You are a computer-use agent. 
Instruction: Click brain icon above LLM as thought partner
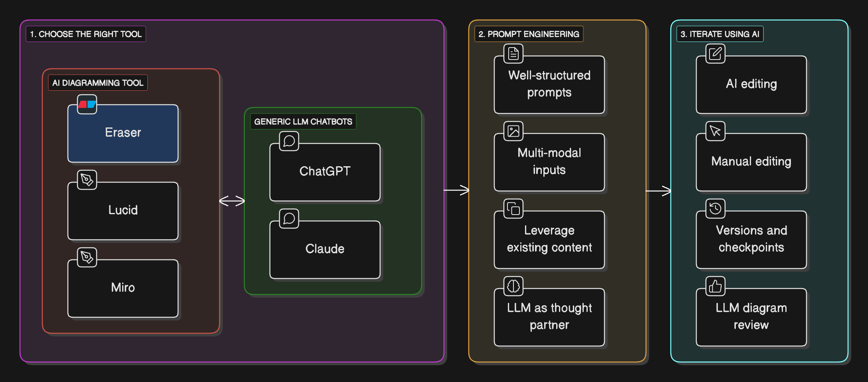point(513,286)
